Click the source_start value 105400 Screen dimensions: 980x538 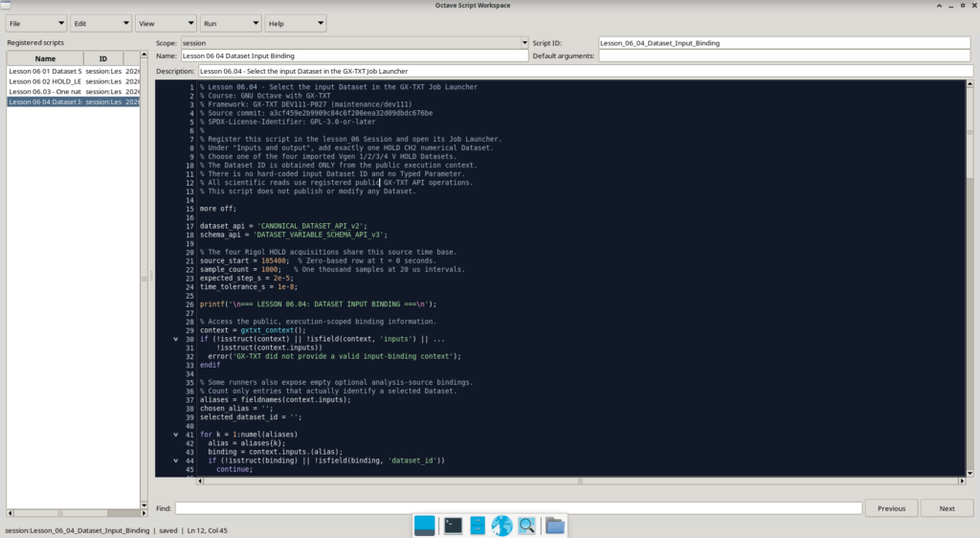pyautogui.click(x=273, y=260)
